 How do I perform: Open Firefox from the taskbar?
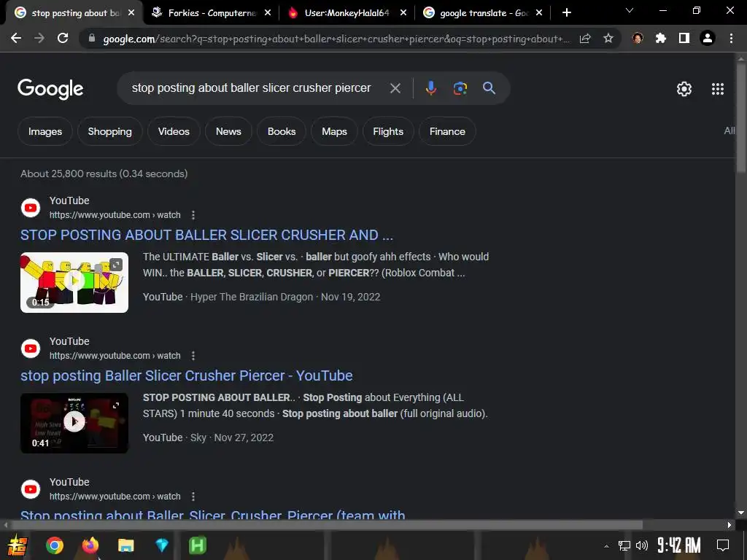[x=90, y=545]
